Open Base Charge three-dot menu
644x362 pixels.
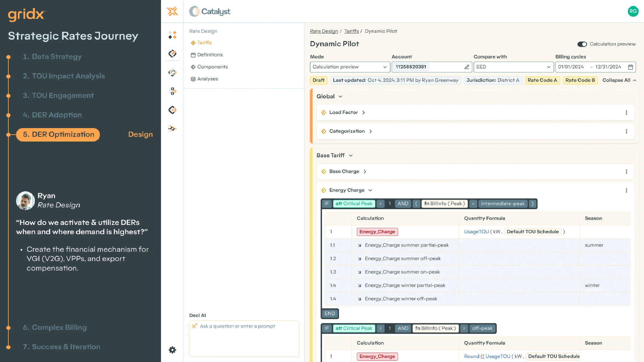[626, 172]
